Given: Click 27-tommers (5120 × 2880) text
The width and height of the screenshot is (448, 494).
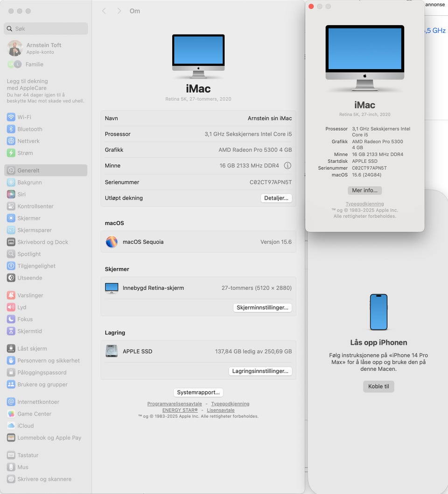Looking at the screenshot, I should coord(257,288).
